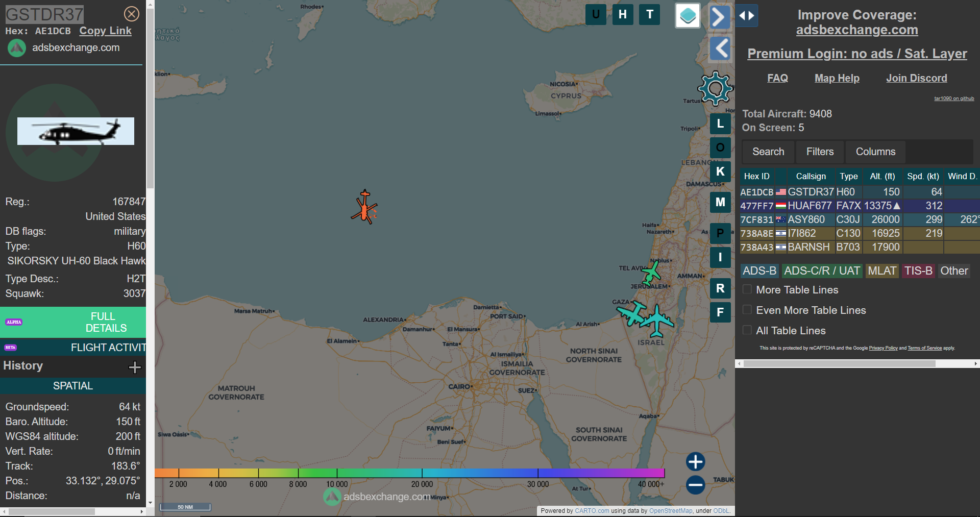Screen dimensions: 980x517
Task: Click the H map button
Action: [x=623, y=14]
